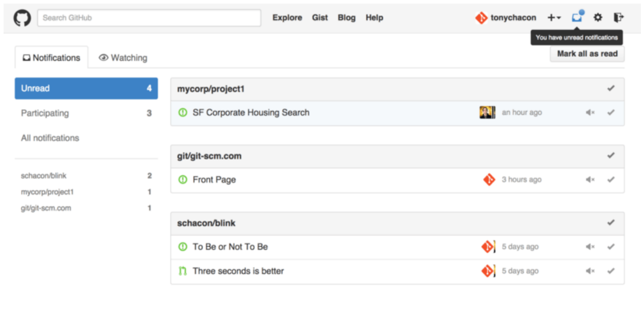This screenshot has width=644, height=316.
Task: Click author avatar on To Be or Not To Be row
Action: (x=488, y=247)
